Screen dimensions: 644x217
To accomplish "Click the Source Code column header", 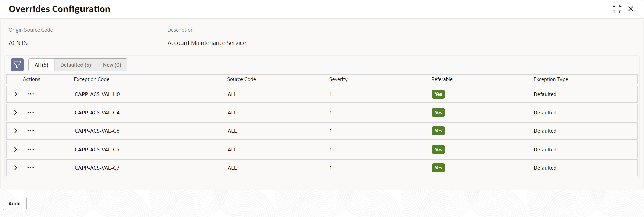I will click(x=241, y=79).
